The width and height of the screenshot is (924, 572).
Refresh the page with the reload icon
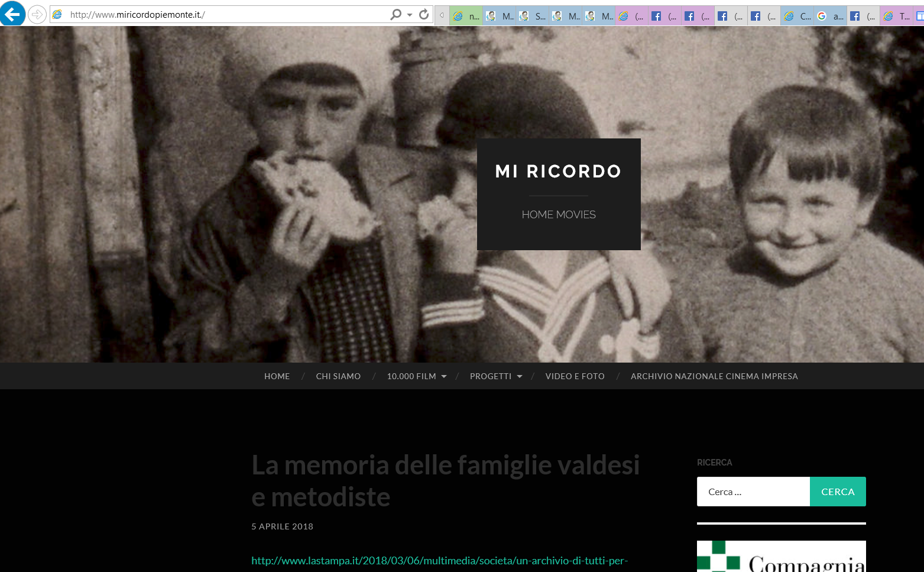click(424, 14)
